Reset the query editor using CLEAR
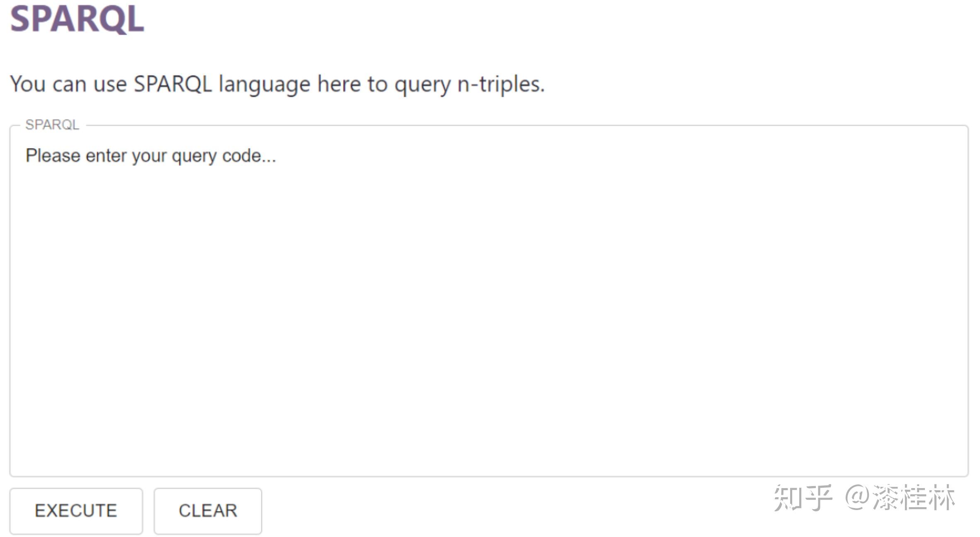Image resolution: width=980 pixels, height=537 pixels. (208, 511)
